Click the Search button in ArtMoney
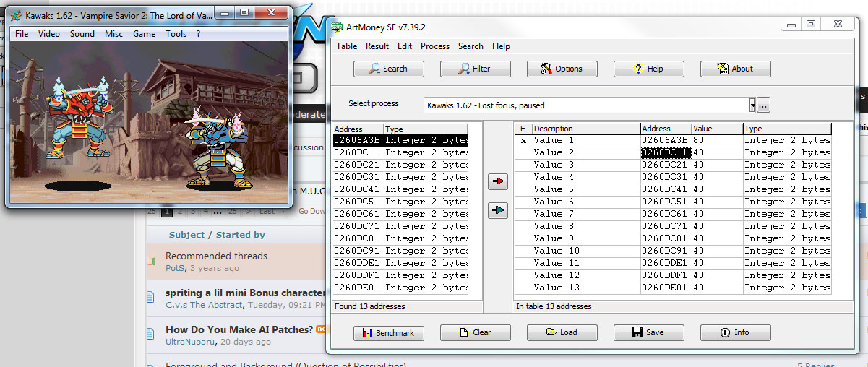 [389, 69]
